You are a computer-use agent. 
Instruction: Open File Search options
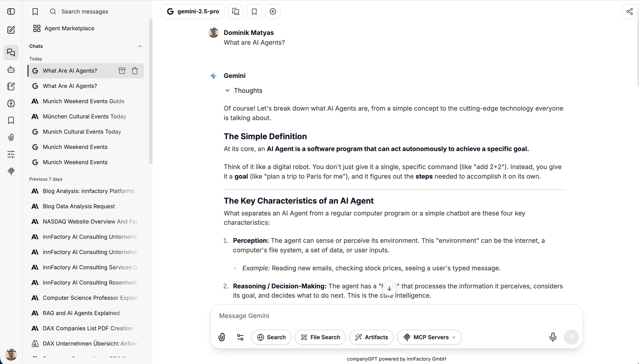pos(320,337)
